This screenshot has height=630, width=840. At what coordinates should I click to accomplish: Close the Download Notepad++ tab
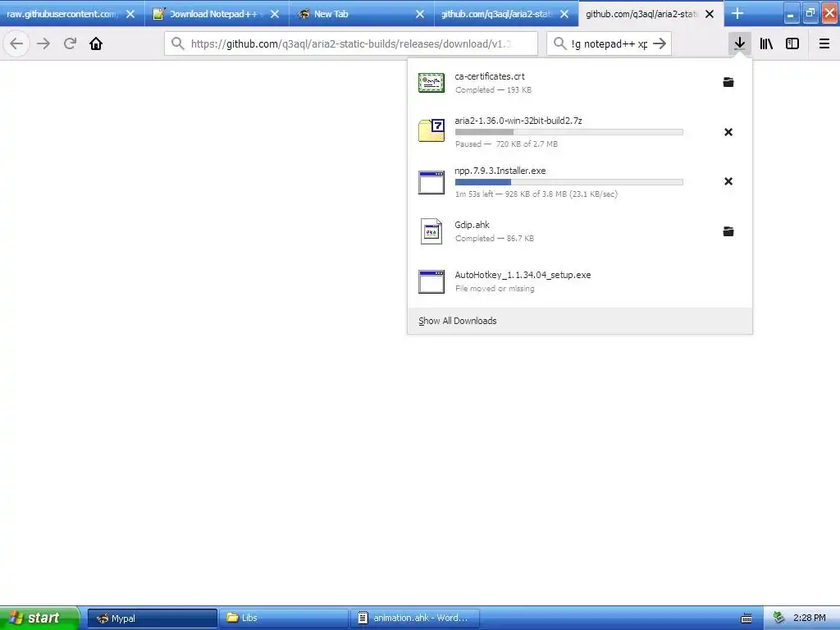275,14
